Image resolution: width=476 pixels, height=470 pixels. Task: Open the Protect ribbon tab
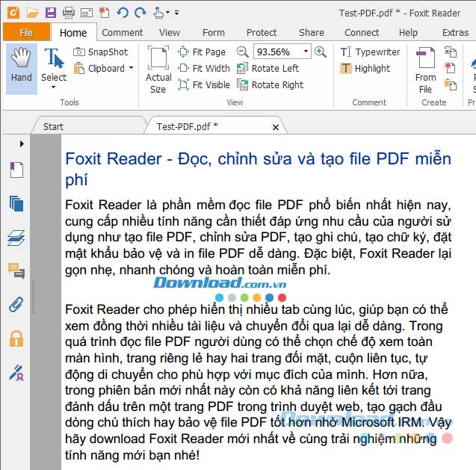pos(262,32)
